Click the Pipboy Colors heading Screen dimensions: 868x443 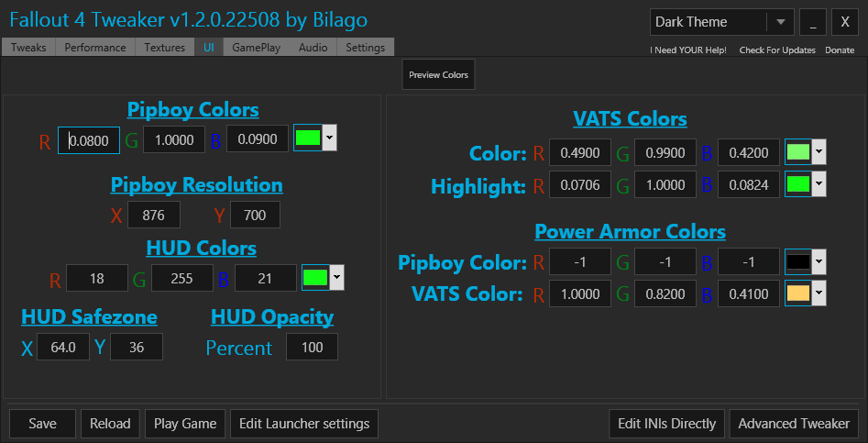click(x=192, y=110)
